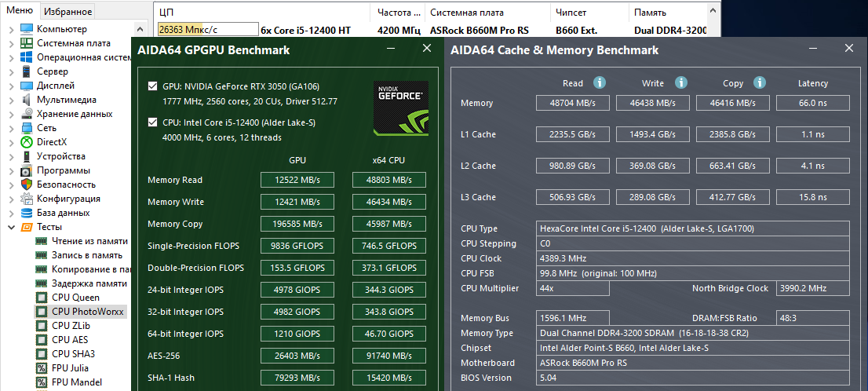Click the Read info icon
Viewport: 868px width, 391px height.
pyautogui.click(x=600, y=82)
